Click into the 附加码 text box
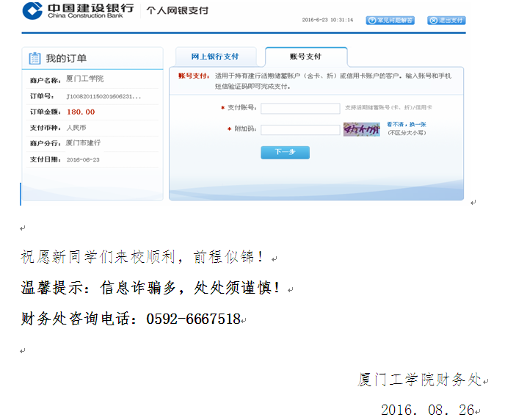The height and width of the screenshot is (420, 505). (299, 130)
